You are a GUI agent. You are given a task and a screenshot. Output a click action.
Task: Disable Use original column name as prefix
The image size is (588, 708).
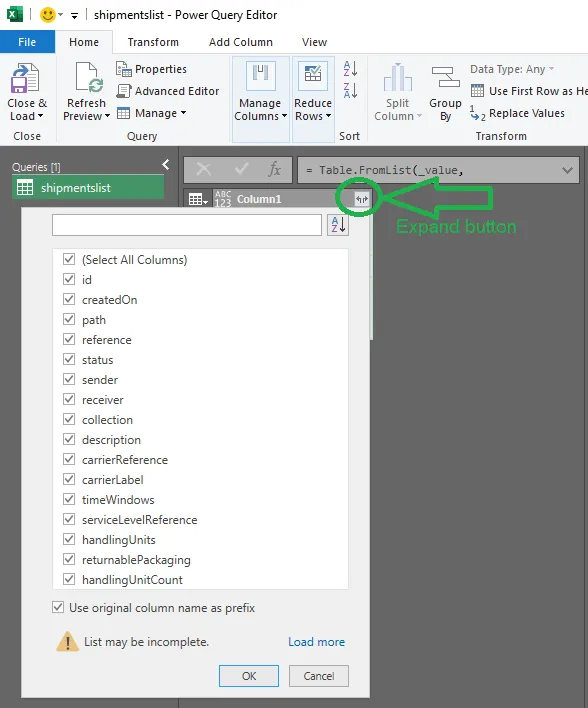click(58, 607)
